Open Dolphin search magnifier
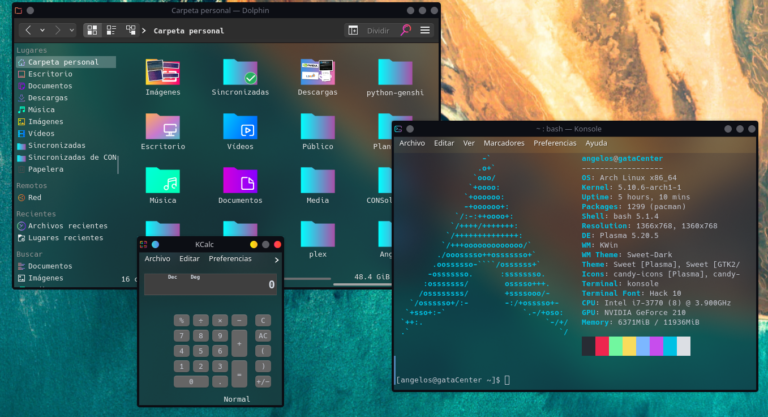This screenshot has height=417, width=768. tap(406, 30)
